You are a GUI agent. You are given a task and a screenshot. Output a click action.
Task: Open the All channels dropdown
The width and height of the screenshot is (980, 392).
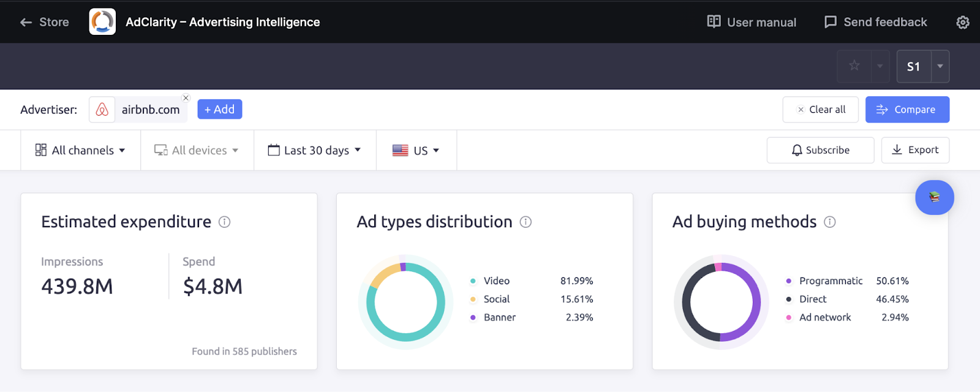pyautogui.click(x=81, y=150)
